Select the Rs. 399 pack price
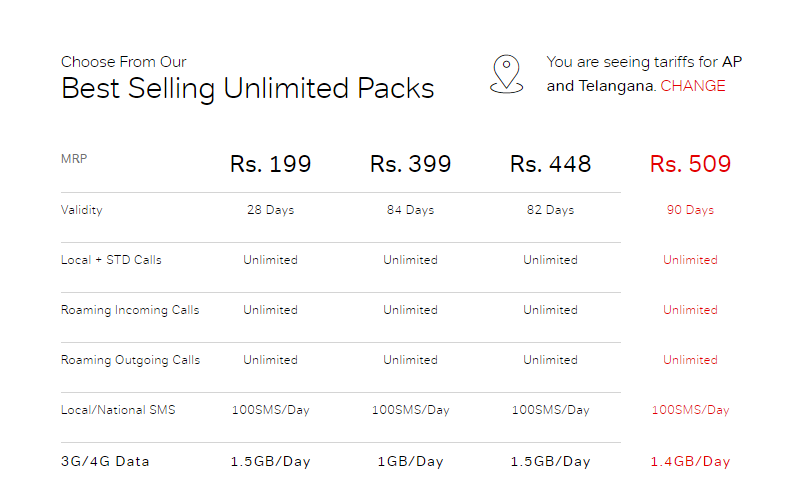 410,164
